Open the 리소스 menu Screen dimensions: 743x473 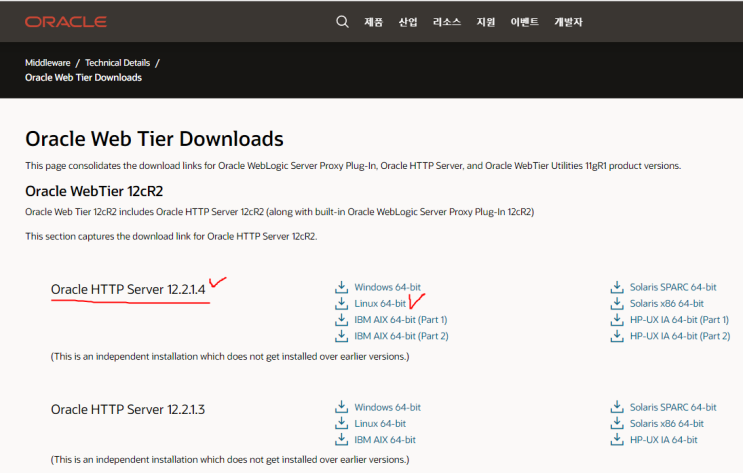pos(447,22)
